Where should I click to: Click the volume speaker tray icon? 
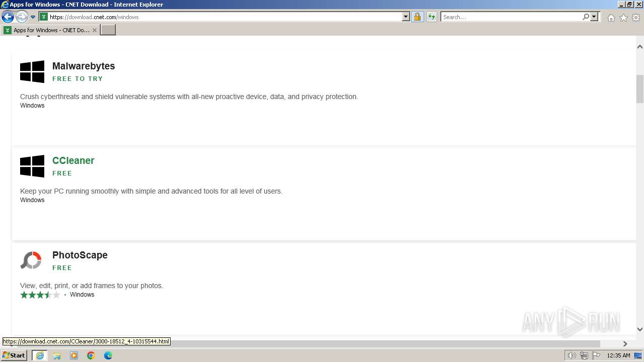[x=572, y=355]
